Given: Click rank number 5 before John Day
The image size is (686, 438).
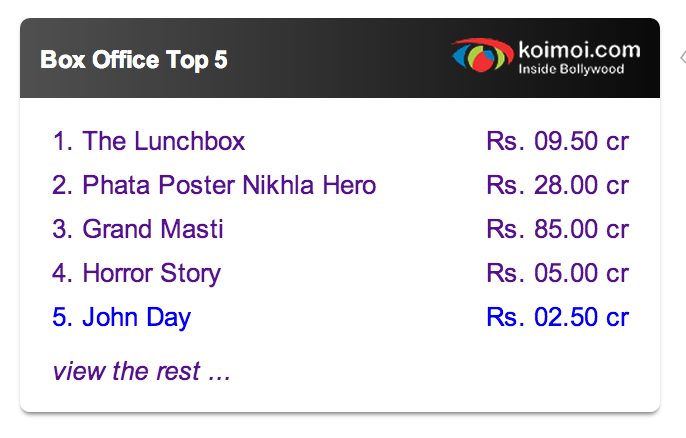Looking at the screenshot, I should pos(61,318).
